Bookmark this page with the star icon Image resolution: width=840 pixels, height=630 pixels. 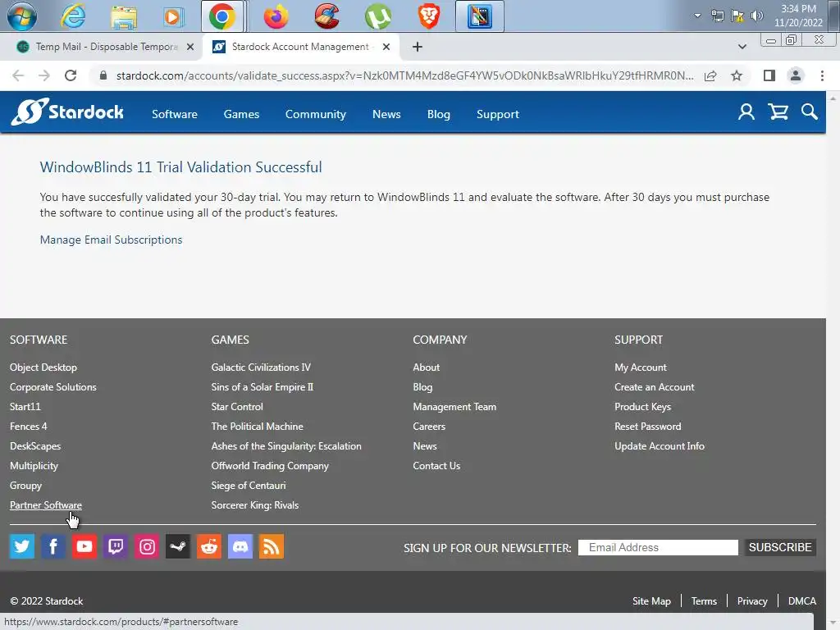pos(737,75)
